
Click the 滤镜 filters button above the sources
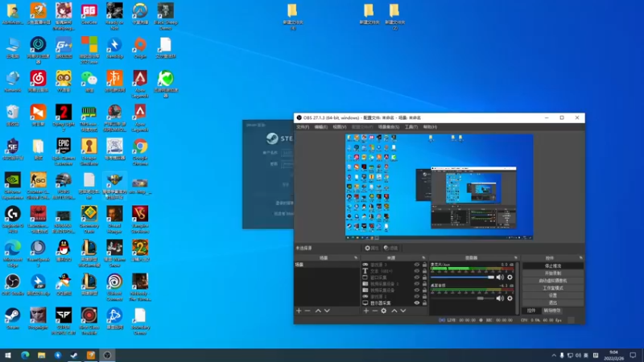(391, 248)
